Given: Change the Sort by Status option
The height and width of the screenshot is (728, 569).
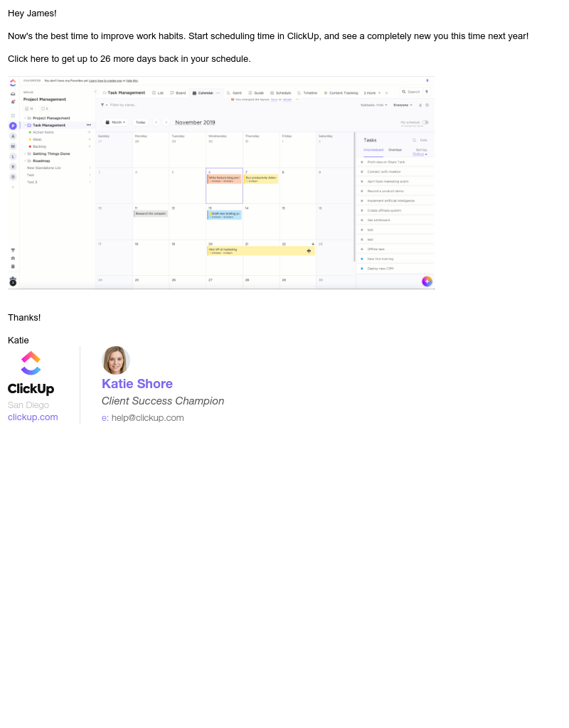Looking at the screenshot, I should (420, 154).
